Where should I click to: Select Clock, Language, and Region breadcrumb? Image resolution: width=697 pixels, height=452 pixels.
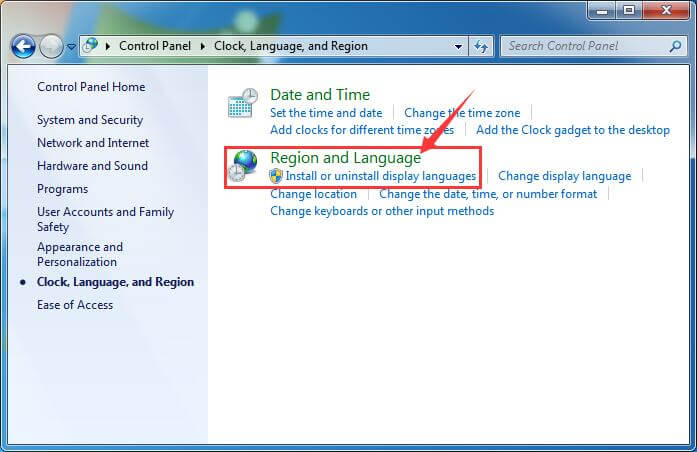[x=291, y=46]
